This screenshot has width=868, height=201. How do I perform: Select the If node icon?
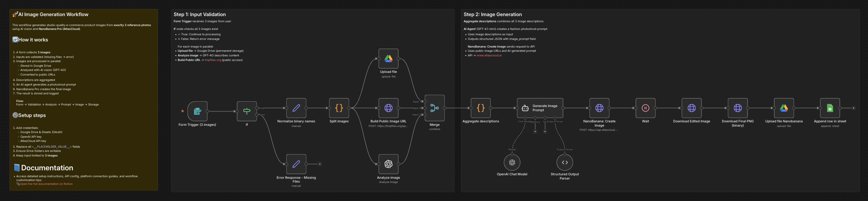tap(247, 111)
